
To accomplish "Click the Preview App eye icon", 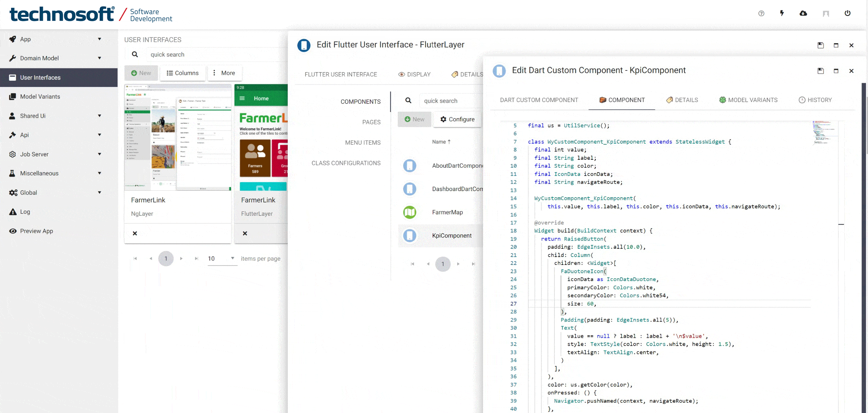I will [x=12, y=231].
